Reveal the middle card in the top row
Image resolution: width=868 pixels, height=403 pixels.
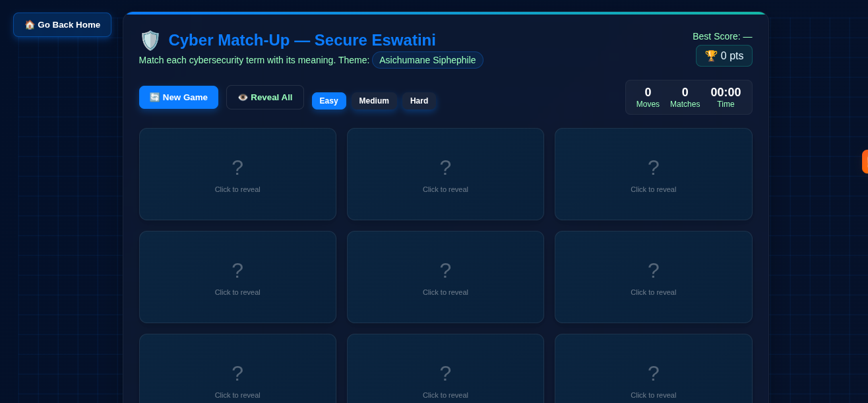click(x=445, y=174)
